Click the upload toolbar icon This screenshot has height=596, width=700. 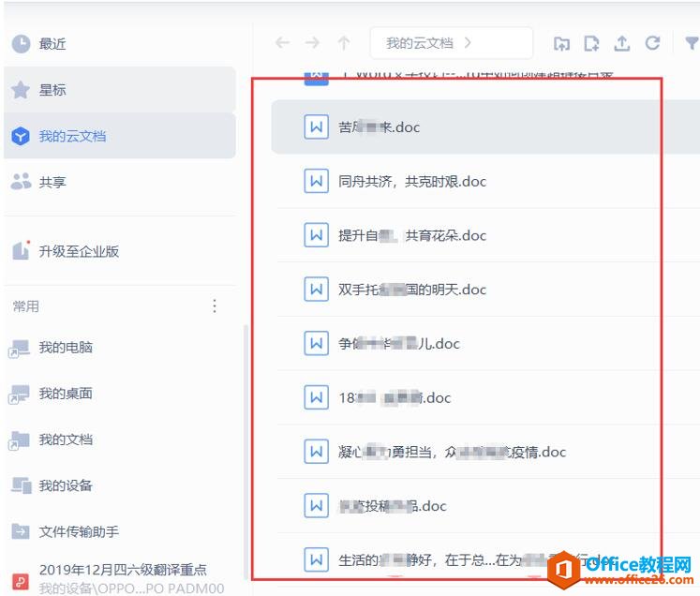pos(622,43)
